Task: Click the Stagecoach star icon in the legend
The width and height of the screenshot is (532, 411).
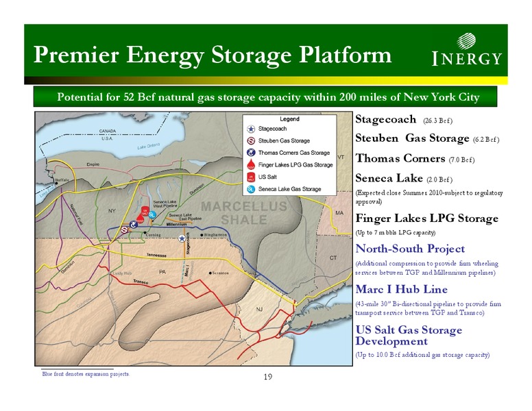Action: (251, 129)
